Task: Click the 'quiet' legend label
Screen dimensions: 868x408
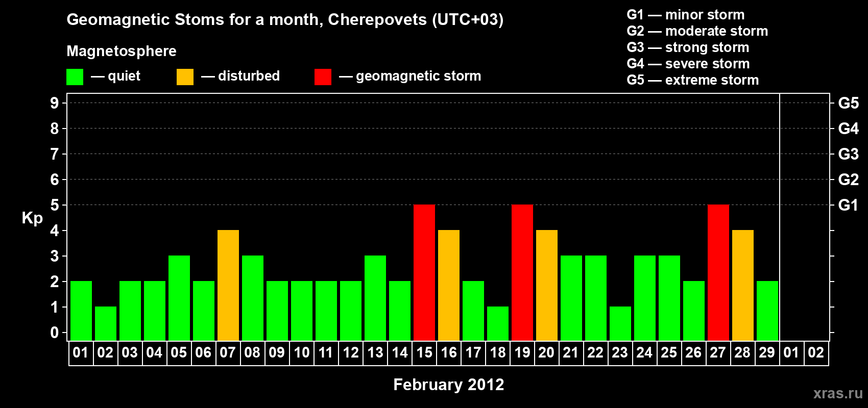Action: tap(124, 76)
